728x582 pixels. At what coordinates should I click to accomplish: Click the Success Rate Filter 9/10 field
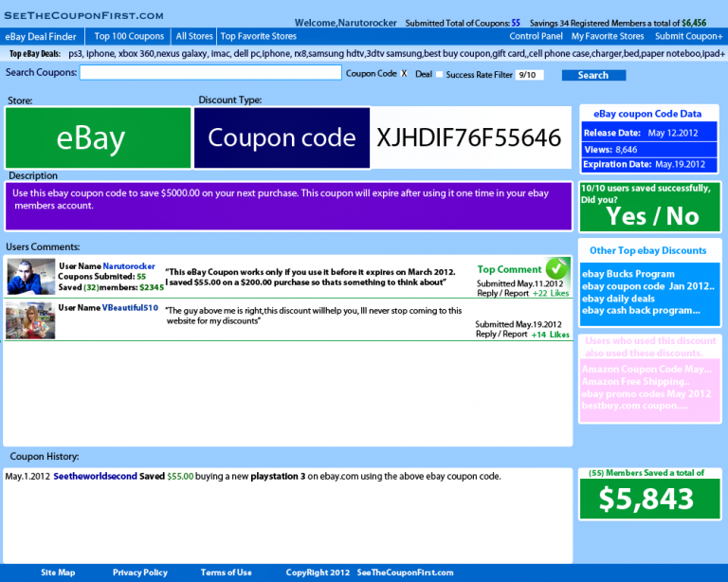coord(529,74)
